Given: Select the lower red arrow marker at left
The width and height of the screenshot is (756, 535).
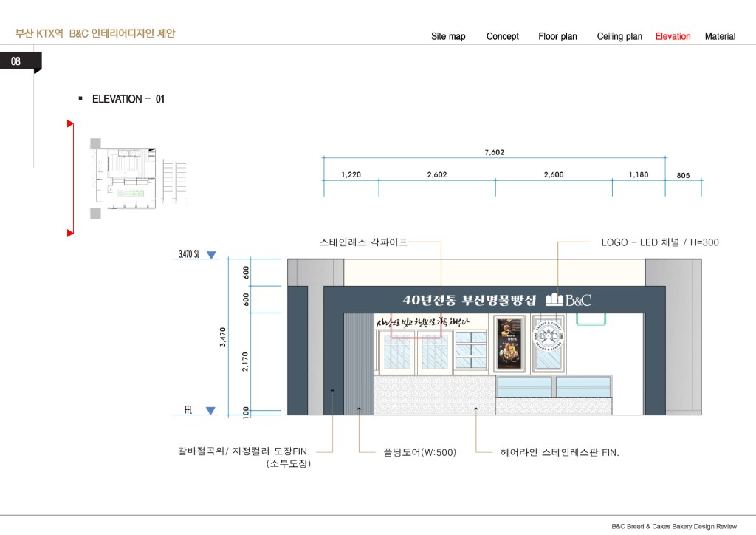Looking at the screenshot, I should [x=70, y=233].
